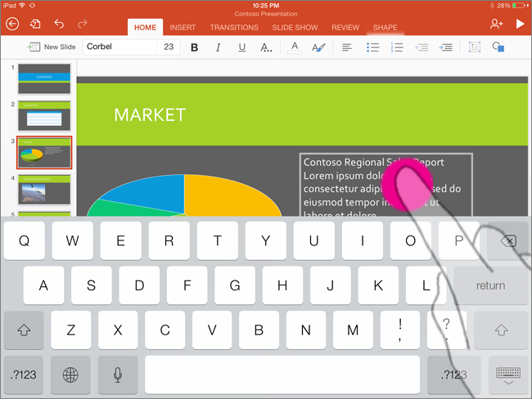Open the share with people icon
The image size is (532, 399).
[496, 25]
